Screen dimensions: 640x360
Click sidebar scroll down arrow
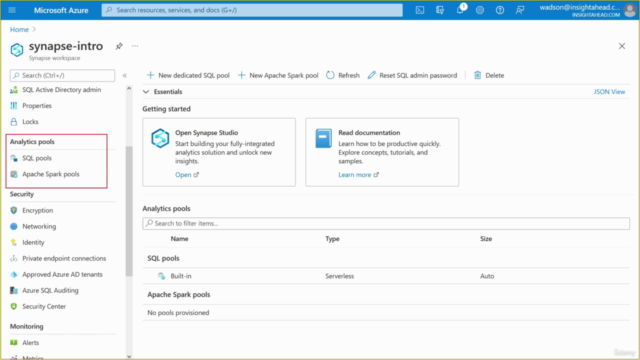(x=129, y=356)
